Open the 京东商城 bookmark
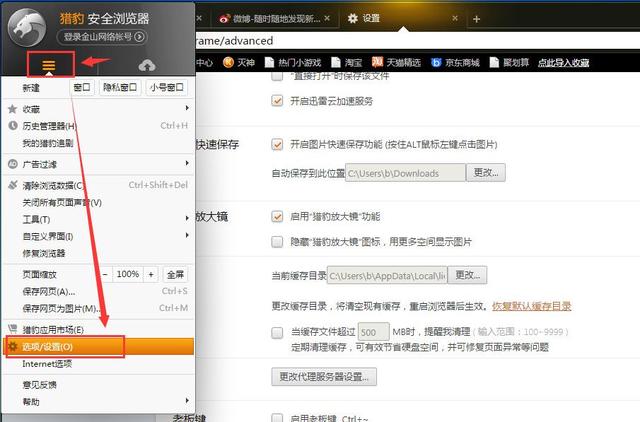The height and width of the screenshot is (422, 640). coord(455,62)
